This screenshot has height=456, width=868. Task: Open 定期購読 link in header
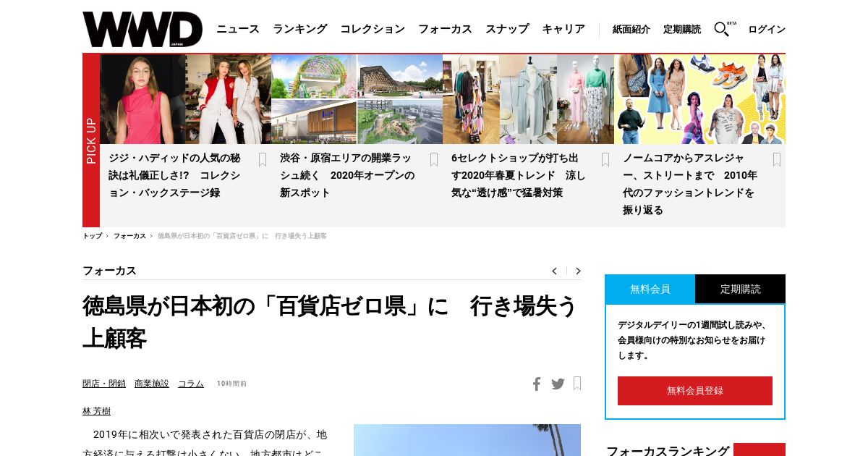click(x=682, y=30)
